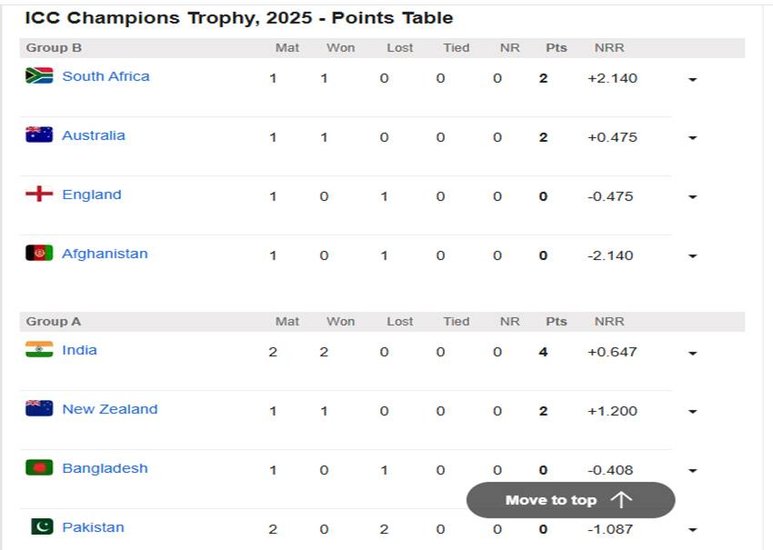Click the South Africa flag icon
This screenshot has height=550, width=773.
pos(39,76)
